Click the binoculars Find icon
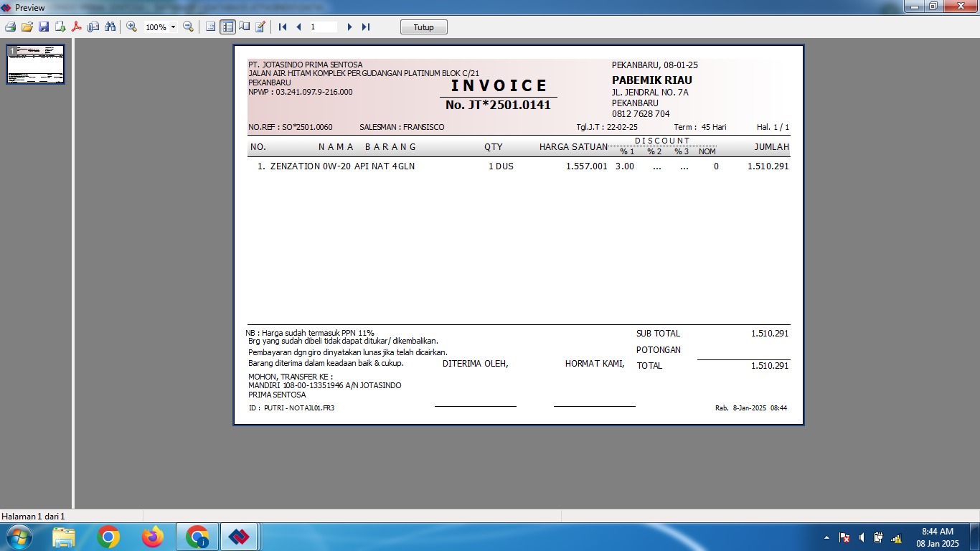The image size is (980, 551). 110,27
